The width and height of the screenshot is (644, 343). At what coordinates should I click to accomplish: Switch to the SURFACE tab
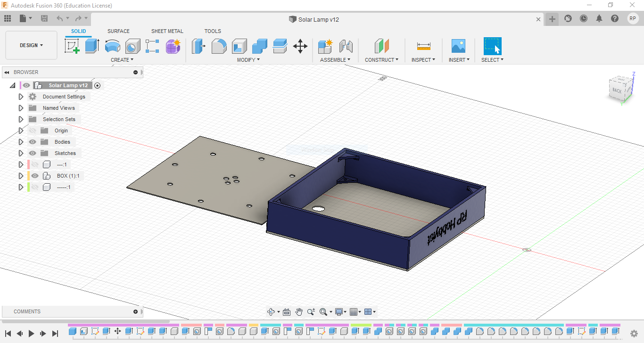tap(118, 31)
